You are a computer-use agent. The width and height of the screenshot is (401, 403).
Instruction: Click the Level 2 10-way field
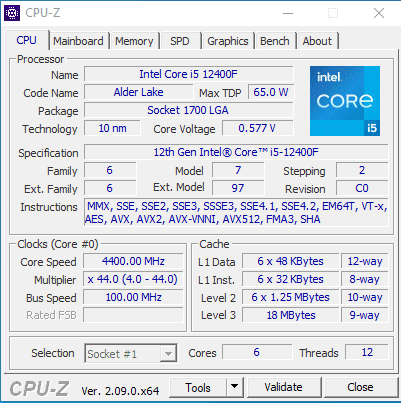click(x=365, y=297)
